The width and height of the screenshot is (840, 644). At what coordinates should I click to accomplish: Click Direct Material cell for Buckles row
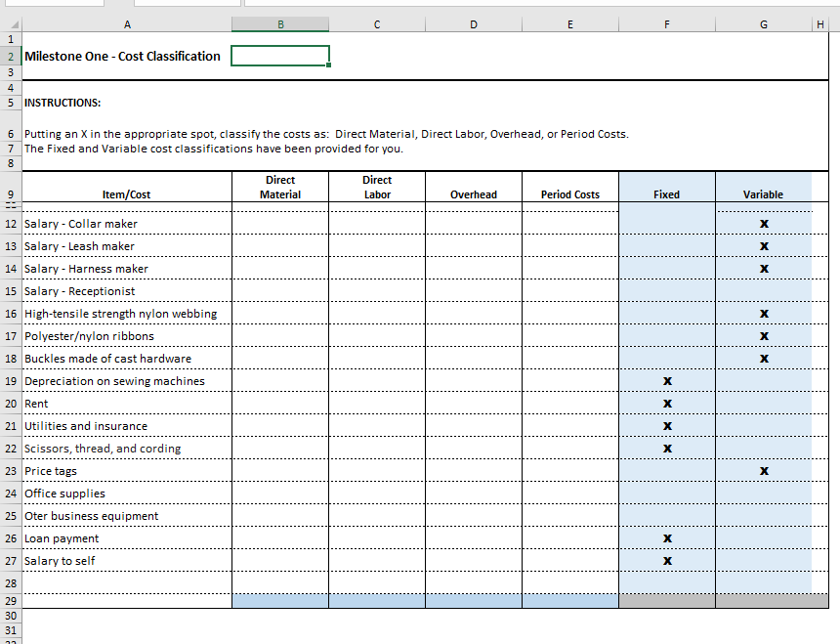[280, 359]
